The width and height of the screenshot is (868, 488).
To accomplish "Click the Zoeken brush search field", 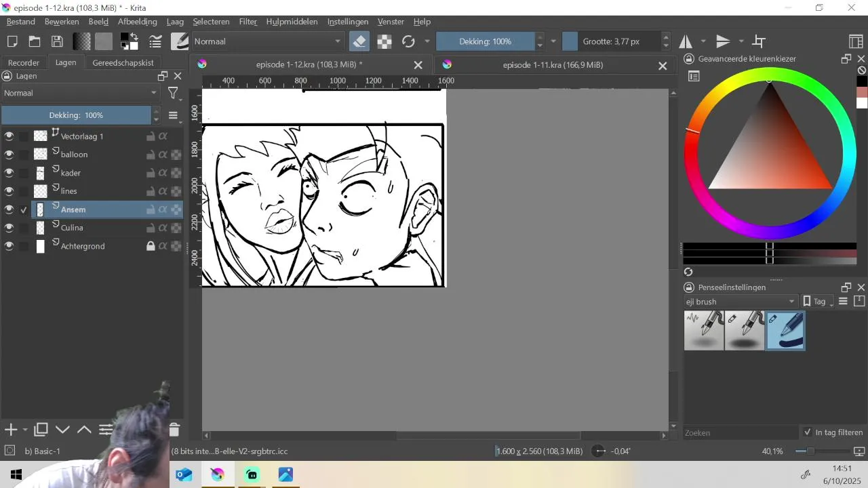I will click(x=741, y=432).
